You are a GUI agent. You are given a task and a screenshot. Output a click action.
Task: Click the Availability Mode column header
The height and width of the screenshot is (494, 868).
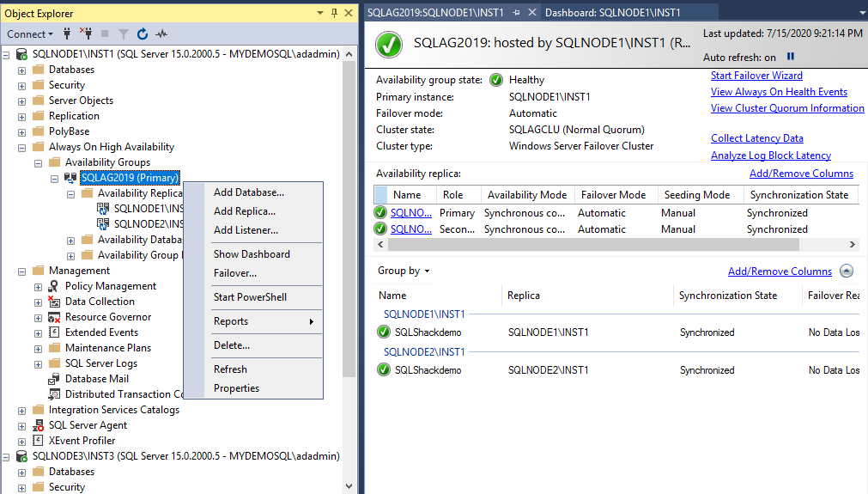[x=527, y=195]
